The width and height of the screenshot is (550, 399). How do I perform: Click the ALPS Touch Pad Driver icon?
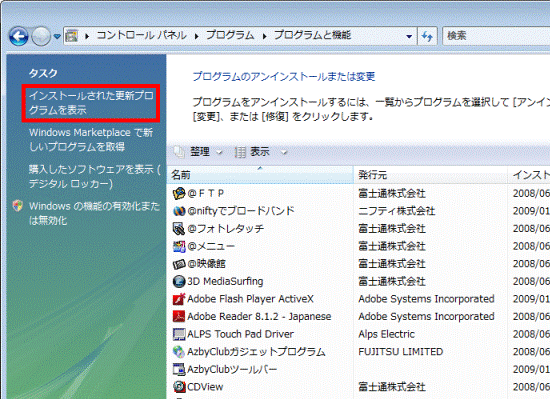click(179, 334)
